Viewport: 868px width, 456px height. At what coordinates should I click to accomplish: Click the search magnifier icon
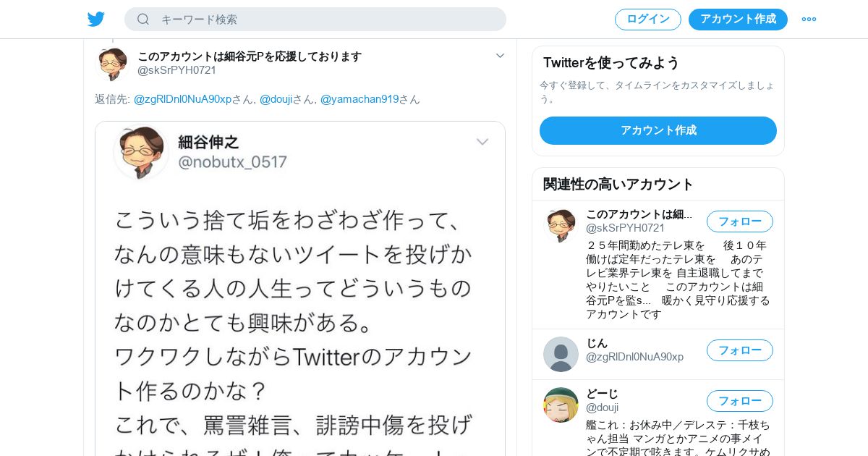[x=143, y=20]
